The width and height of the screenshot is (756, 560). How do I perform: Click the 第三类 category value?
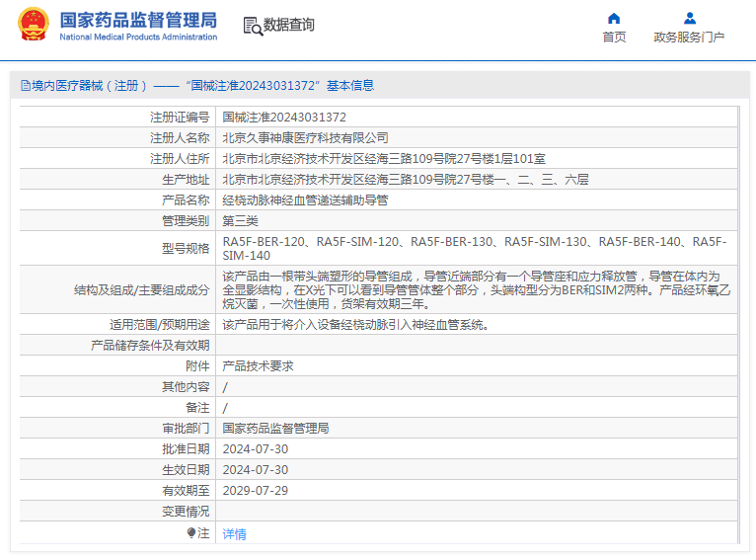click(x=240, y=221)
